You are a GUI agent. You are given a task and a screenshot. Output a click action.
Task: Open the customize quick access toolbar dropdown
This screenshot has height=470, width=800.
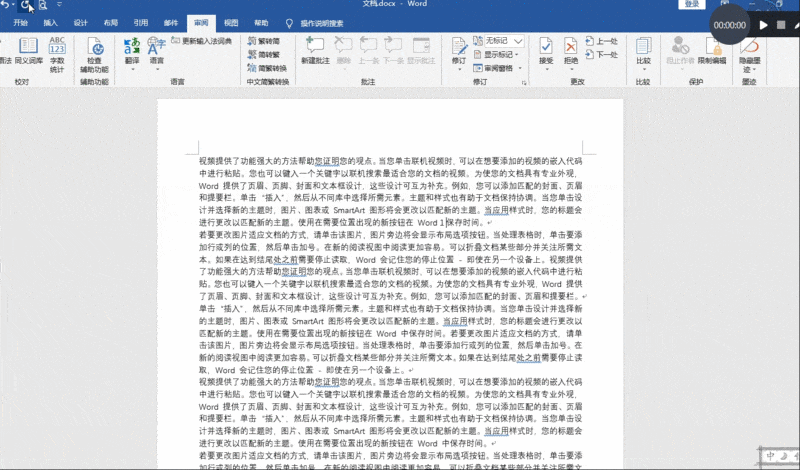pyautogui.click(x=60, y=5)
